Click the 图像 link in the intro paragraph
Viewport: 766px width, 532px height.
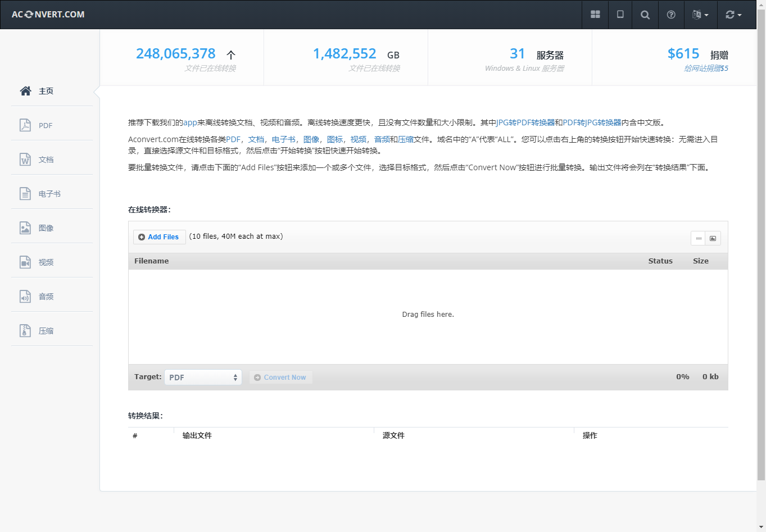311,139
